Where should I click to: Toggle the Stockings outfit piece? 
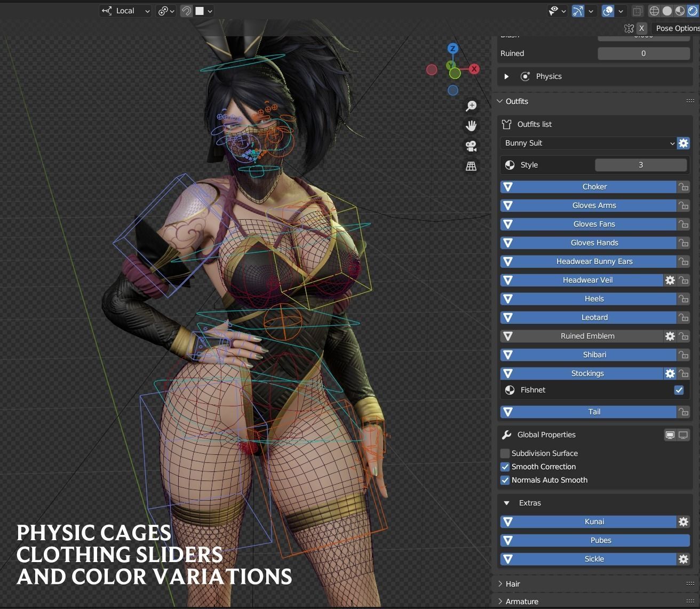click(582, 373)
